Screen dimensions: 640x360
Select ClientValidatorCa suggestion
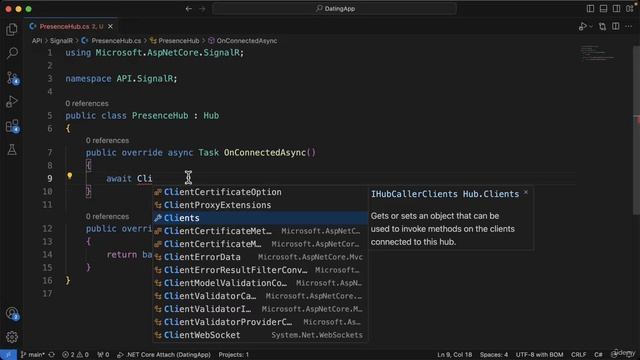pos(260,296)
